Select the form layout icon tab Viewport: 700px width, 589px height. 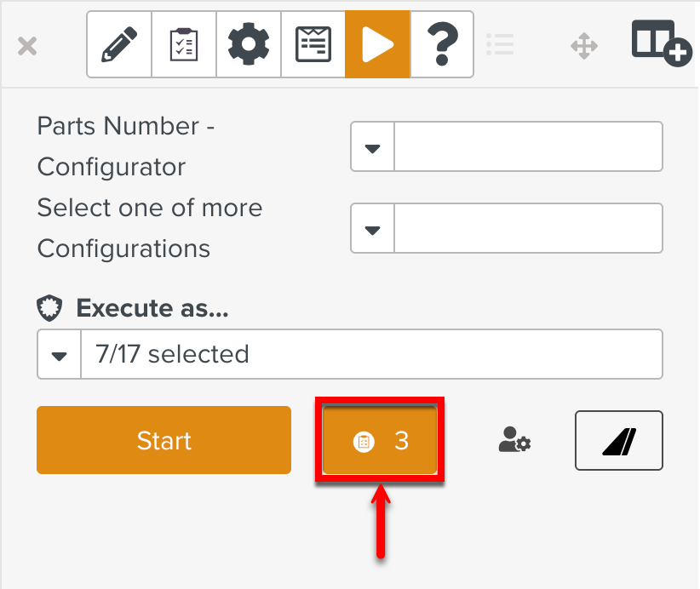pyautogui.click(x=313, y=44)
